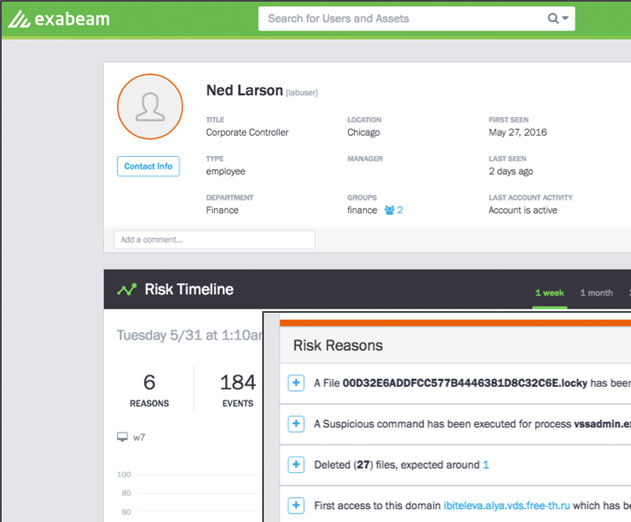Click the Risk Timeline chart icon

coord(127,289)
